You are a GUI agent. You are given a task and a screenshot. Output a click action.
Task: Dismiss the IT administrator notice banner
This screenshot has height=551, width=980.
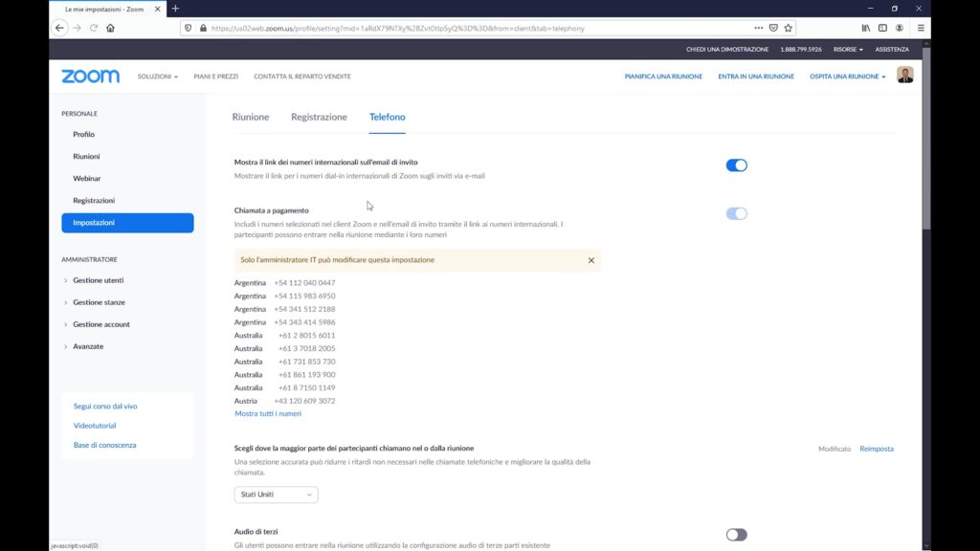[x=590, y=260]
